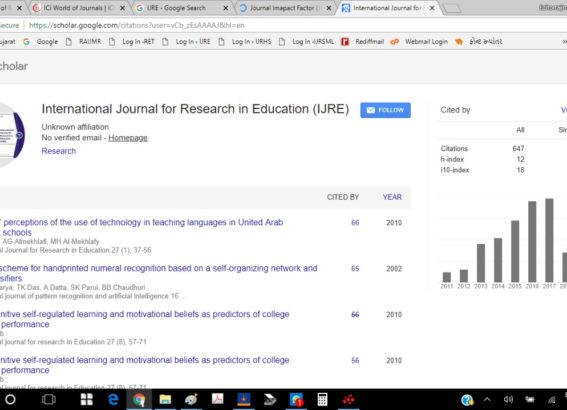The image size is (567, 410).
Task: Open Task View on the taskbar
Action: point(49,400)
